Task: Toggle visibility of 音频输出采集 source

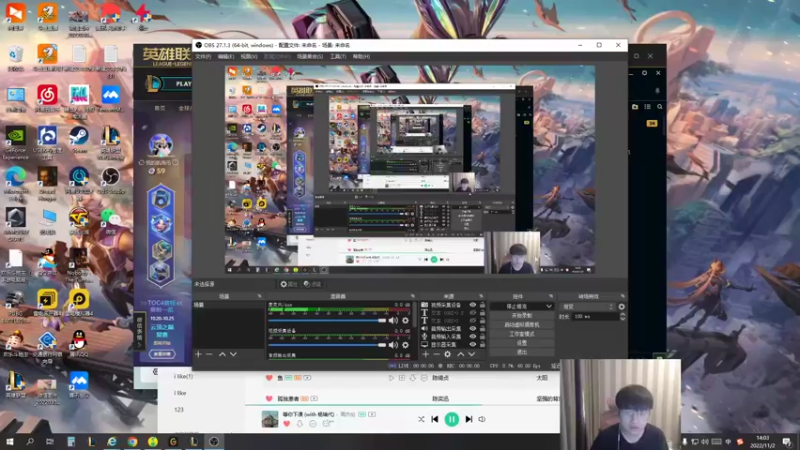Action: 472,329
